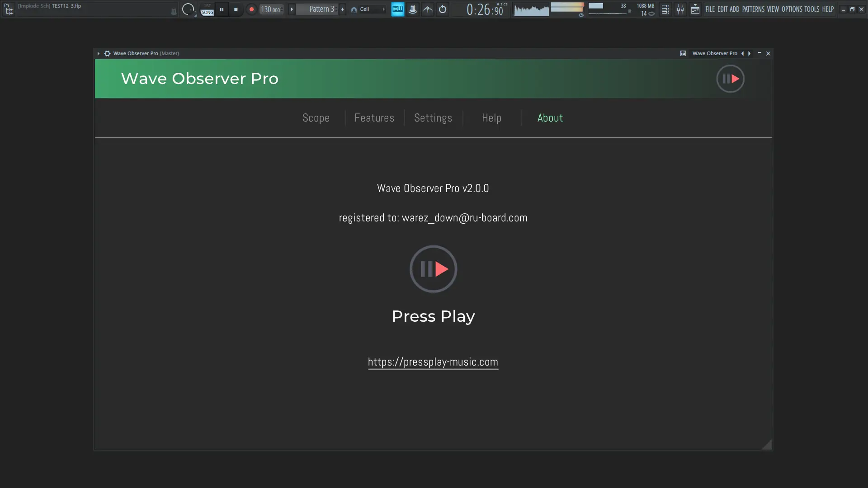Image resolution: width=868 pixels, height=488 pixels.
Task: Open the mixer view icon
Action: (680, 9)
